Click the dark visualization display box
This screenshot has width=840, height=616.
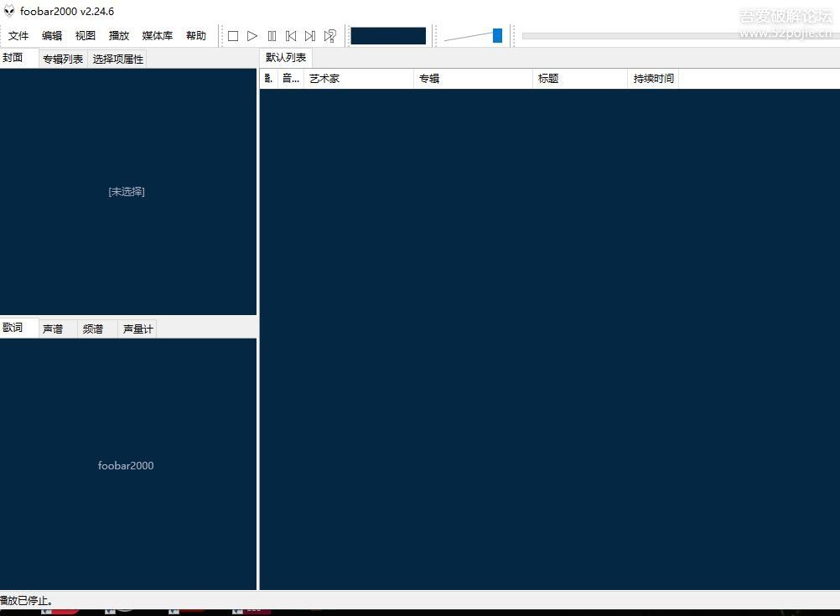click(388, 36)
